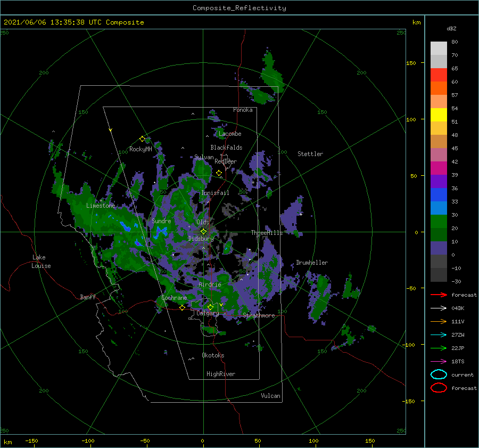Image resolution: width=479 pixels, height=448 pixels.
Task: Click the Airdrie town label
Action: (x=210, y=284)
